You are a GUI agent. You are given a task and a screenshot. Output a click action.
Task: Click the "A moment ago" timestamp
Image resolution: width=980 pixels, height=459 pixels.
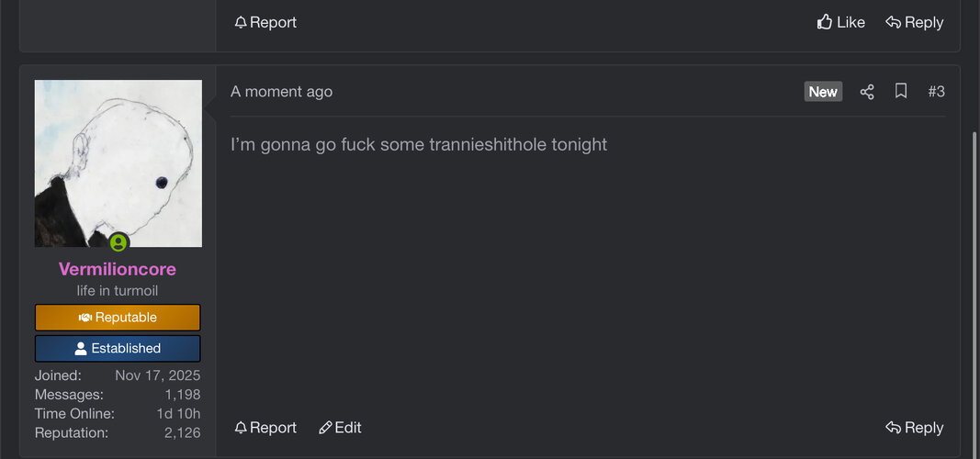(281, 92)
